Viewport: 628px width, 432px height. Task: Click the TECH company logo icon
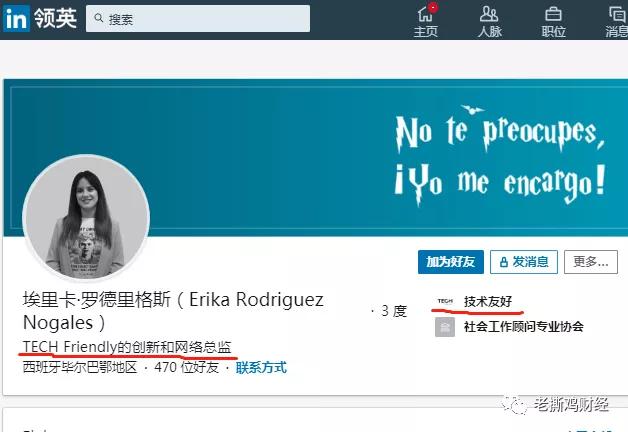click(x=445, y=301)
